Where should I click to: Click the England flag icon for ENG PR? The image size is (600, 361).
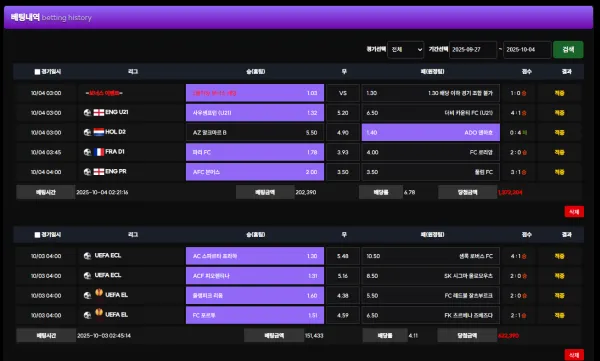pos(99,172)
